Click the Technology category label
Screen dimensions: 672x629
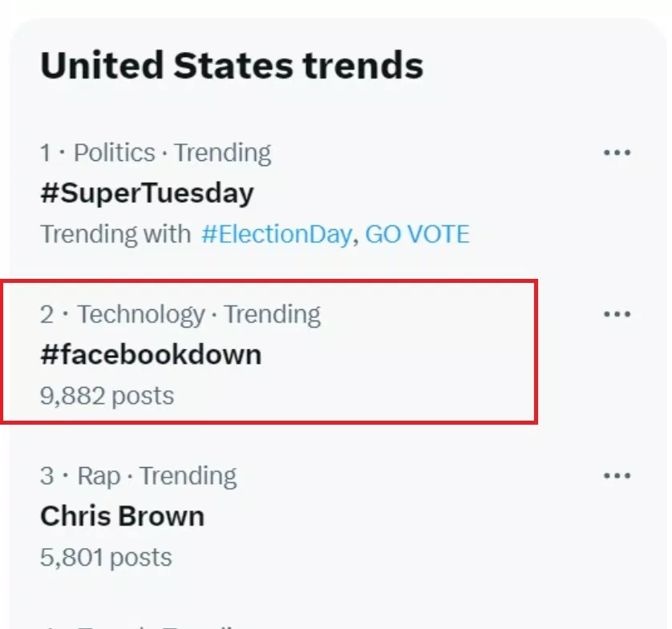(141, 314)
